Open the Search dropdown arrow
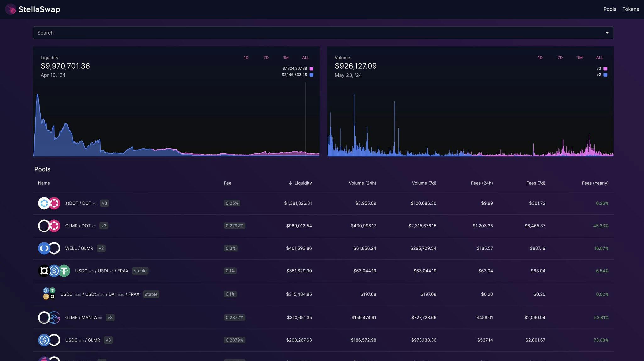644x361 pixels. coord(607,33)
